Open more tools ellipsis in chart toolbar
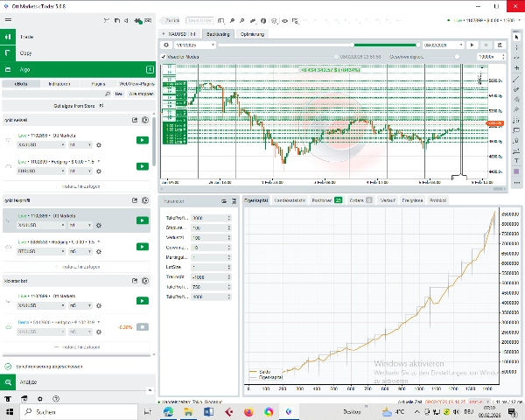The height and width of the screenshot is (420, 525). pyautogui.click(x=516, y=183)
